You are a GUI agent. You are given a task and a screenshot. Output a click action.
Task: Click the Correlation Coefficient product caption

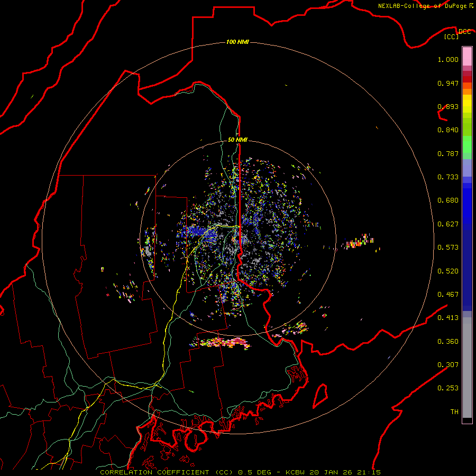pos(241,472)
